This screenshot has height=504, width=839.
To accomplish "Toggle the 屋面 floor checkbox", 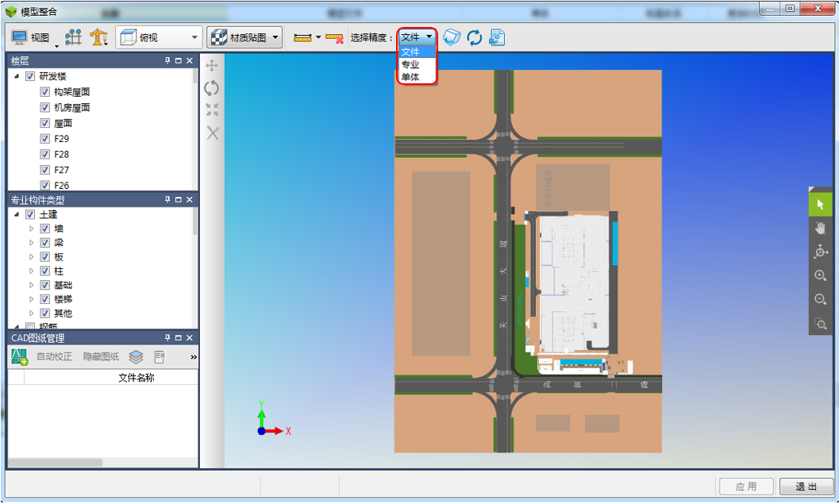I will pos(45,123).
